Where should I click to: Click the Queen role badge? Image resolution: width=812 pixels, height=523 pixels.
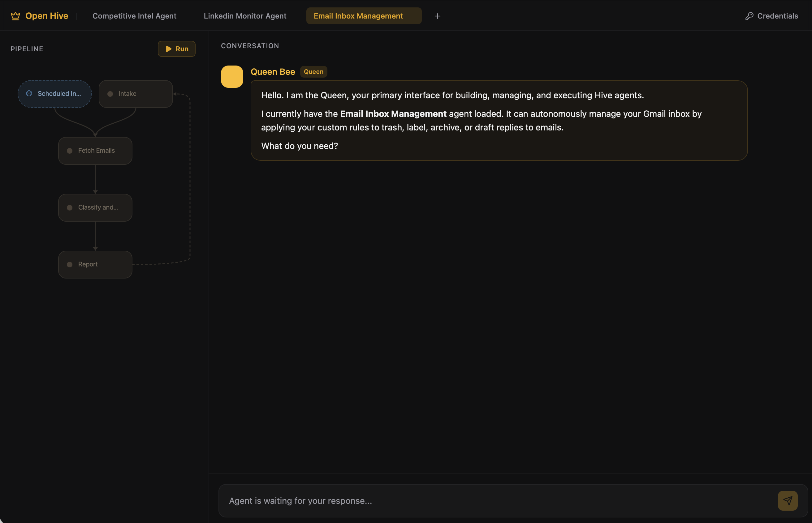313,72
